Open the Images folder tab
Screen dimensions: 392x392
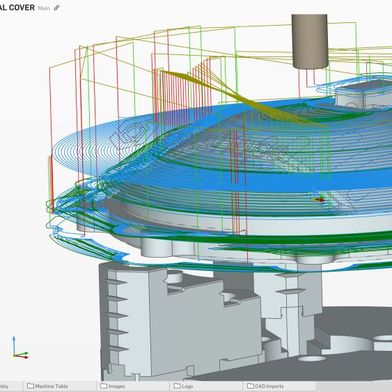tap(133, 386)
